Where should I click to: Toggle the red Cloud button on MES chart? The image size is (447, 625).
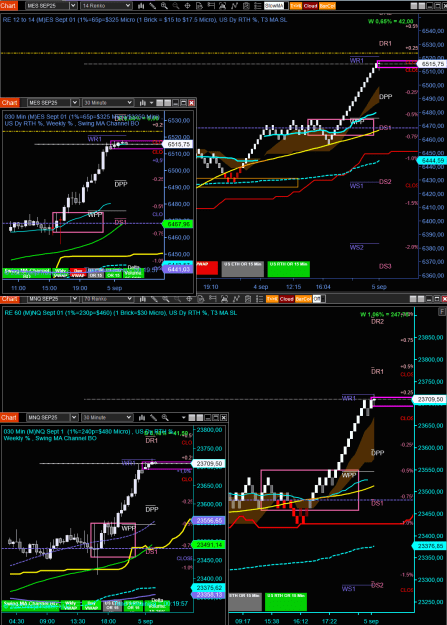coord(310,6)
